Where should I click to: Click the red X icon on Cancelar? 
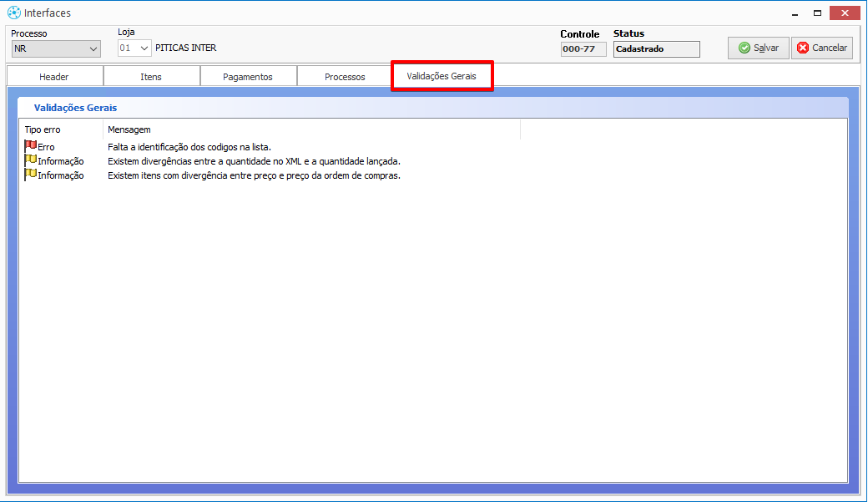[x=803, y=48]
